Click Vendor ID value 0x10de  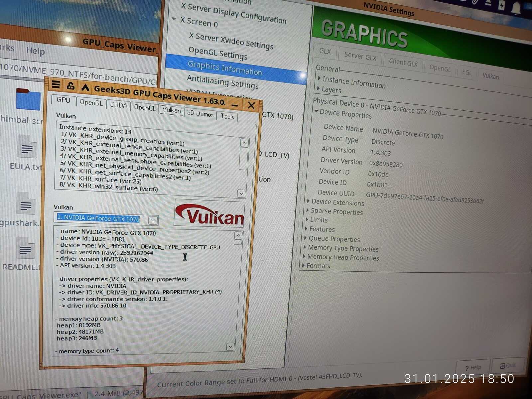(x=378, y=174)
